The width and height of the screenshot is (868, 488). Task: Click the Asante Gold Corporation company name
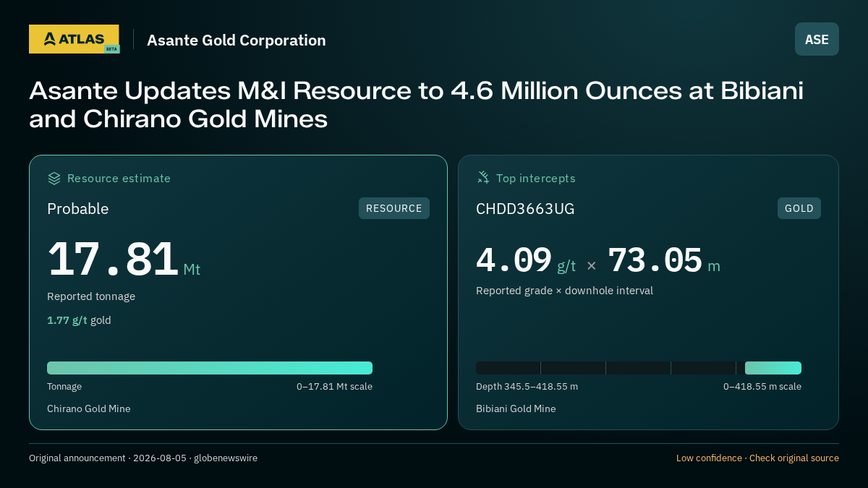237,40
